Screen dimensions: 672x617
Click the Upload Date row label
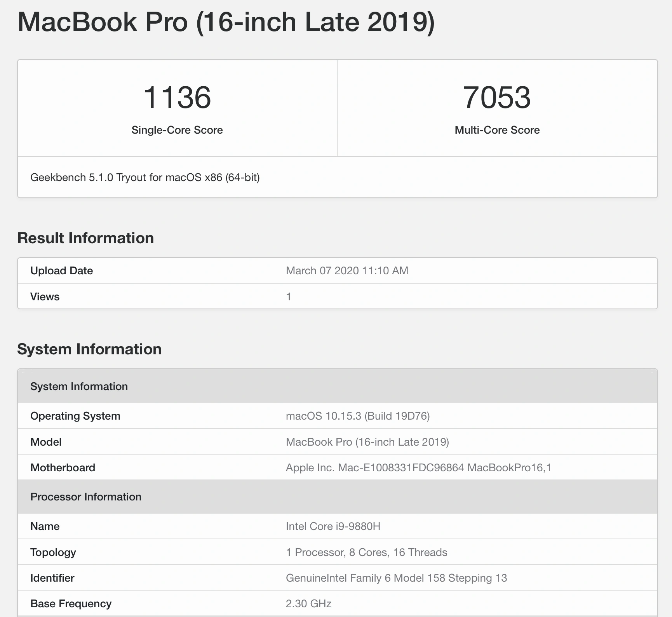click(x=61, y=270)
